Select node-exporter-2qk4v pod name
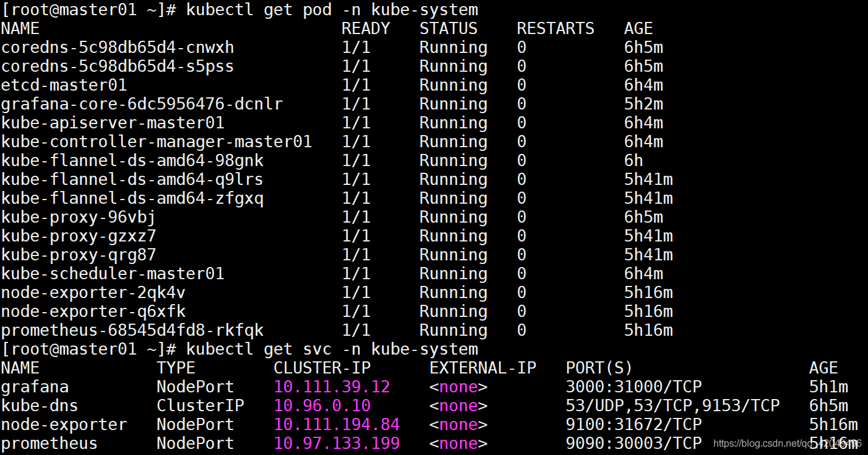The image size is (868, 455). click(93, 293)
